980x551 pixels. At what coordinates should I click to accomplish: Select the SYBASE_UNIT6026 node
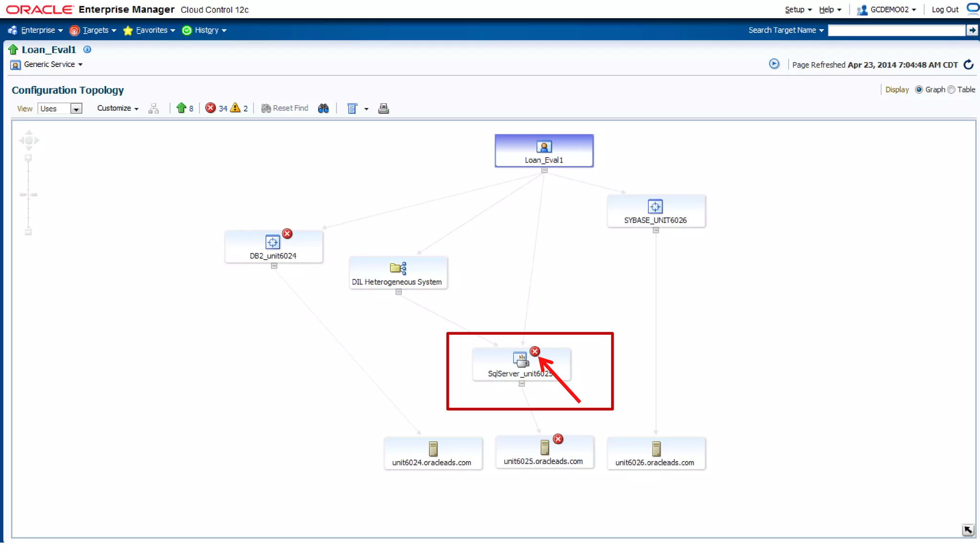pyautogui.click(x=656, y=211)
